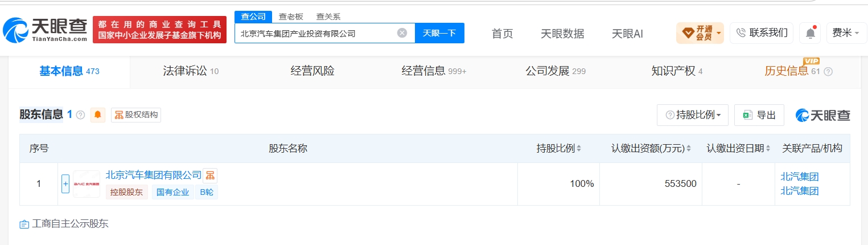Click the 股东信息 section heading

click(x=41, y=115)
